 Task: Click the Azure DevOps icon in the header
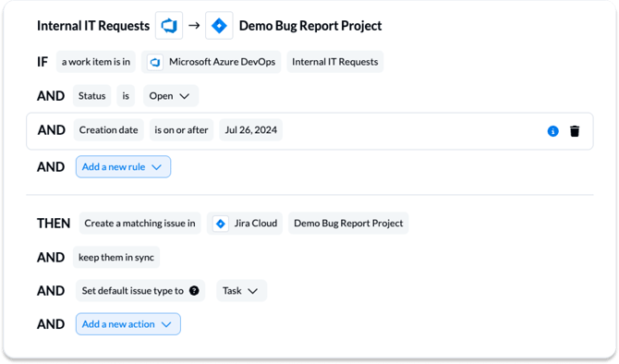tap(169, 26)
